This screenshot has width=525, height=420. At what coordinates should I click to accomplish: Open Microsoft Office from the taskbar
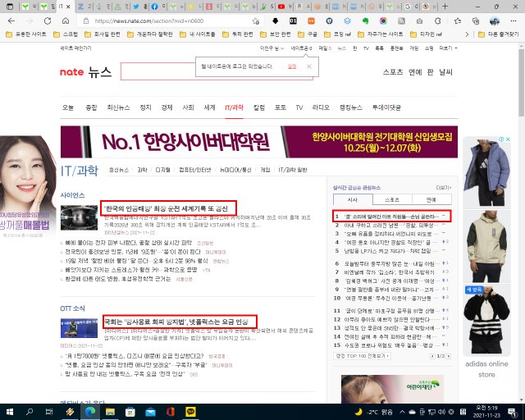click(x=171, y=412)
